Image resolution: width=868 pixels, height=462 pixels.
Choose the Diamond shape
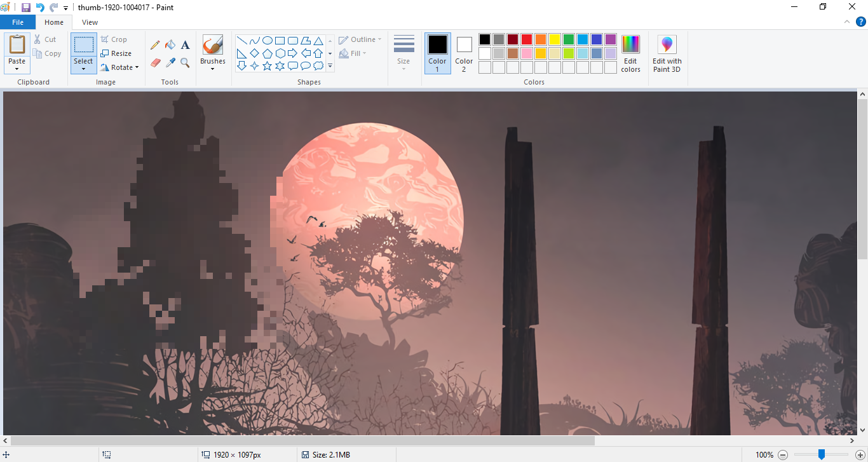coord(255,53)
